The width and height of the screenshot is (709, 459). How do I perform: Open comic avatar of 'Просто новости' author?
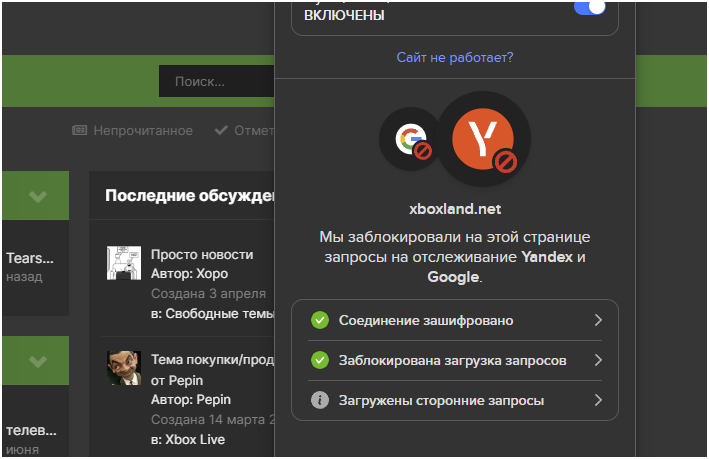pyautogui.click(x=124, y=263)
